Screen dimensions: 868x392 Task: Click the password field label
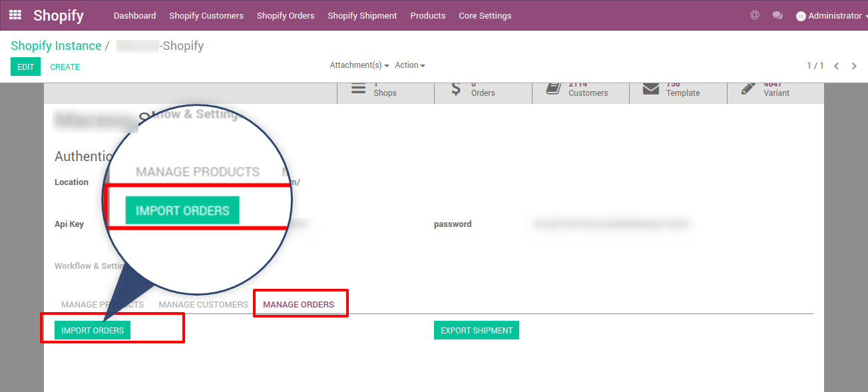point(453,224)
